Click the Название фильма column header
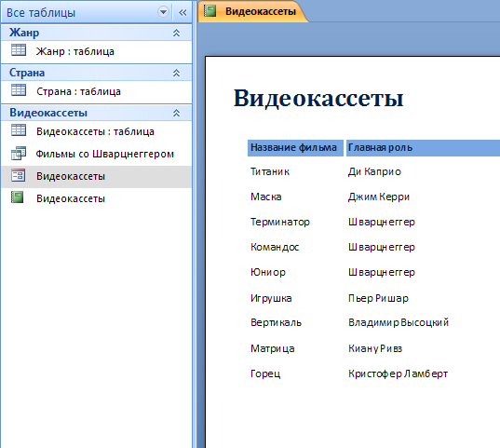Screen dimensions: 500x448 (x=295, y=148)
